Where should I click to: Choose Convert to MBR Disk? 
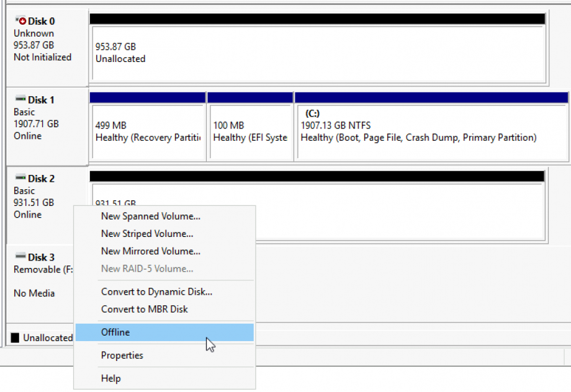point(144,309)
